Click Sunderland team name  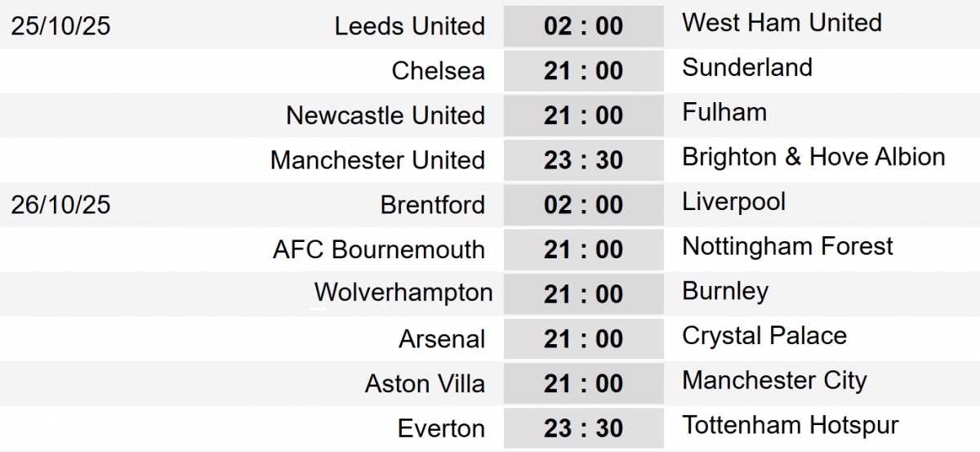(747, 67)
